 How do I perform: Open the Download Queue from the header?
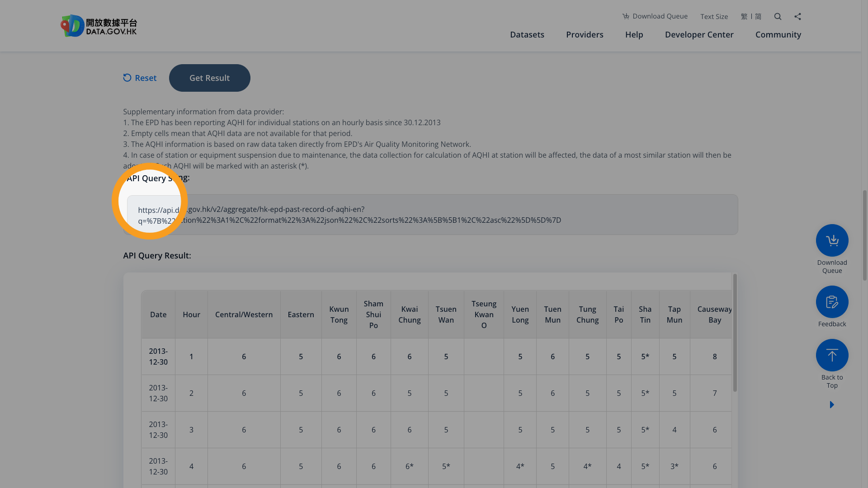[655, 16]
